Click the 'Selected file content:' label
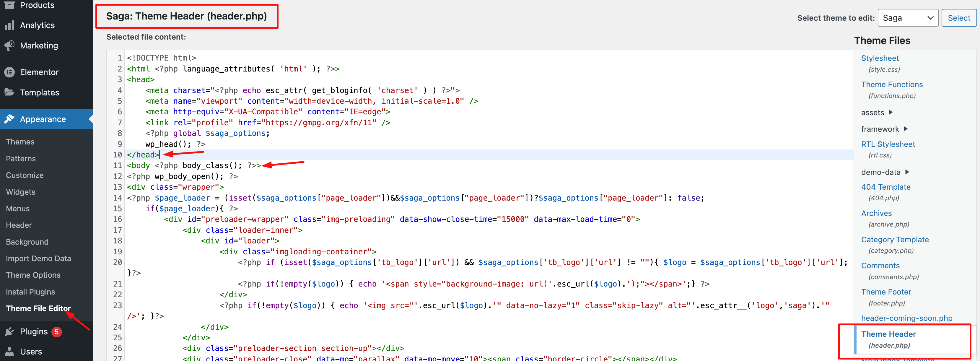 pyautogui.click(x=146, y=37)
